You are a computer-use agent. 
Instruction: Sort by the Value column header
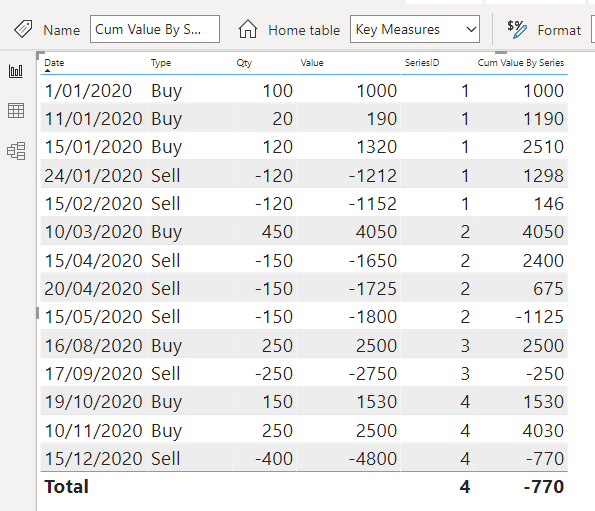(312, 63)
